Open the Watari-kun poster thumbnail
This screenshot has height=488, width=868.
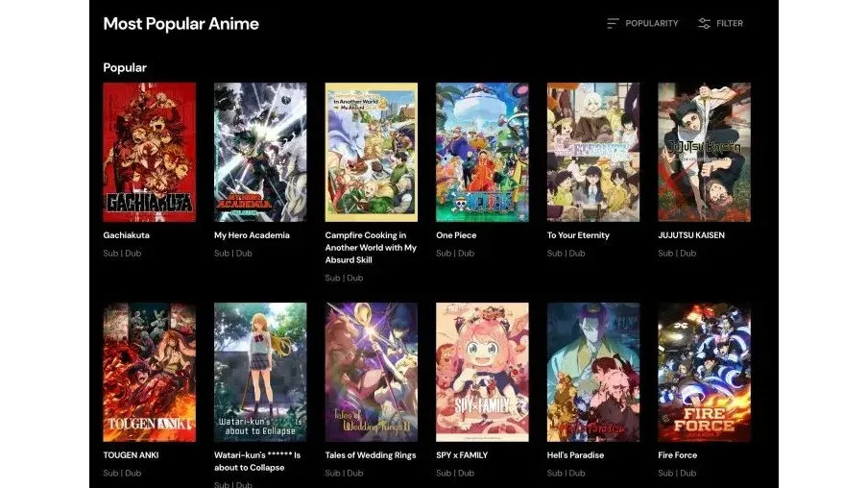(x=260, y=372)
